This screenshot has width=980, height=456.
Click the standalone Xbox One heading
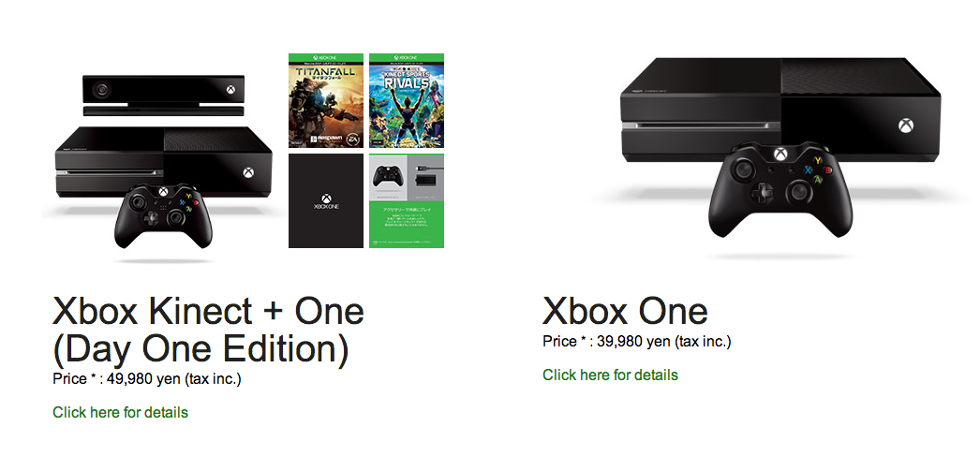click(x=625, y=311)
